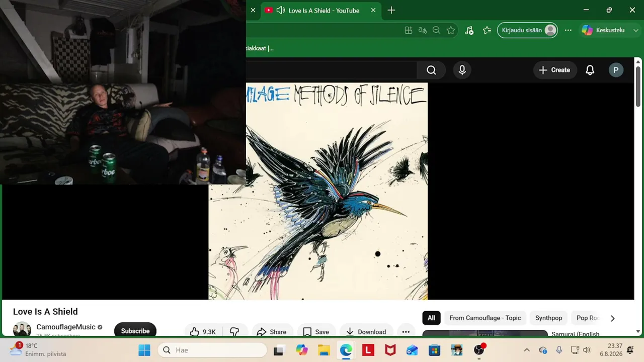Click the Share button
The width and height of the screenshot is (644, 362).
(272, 331)
